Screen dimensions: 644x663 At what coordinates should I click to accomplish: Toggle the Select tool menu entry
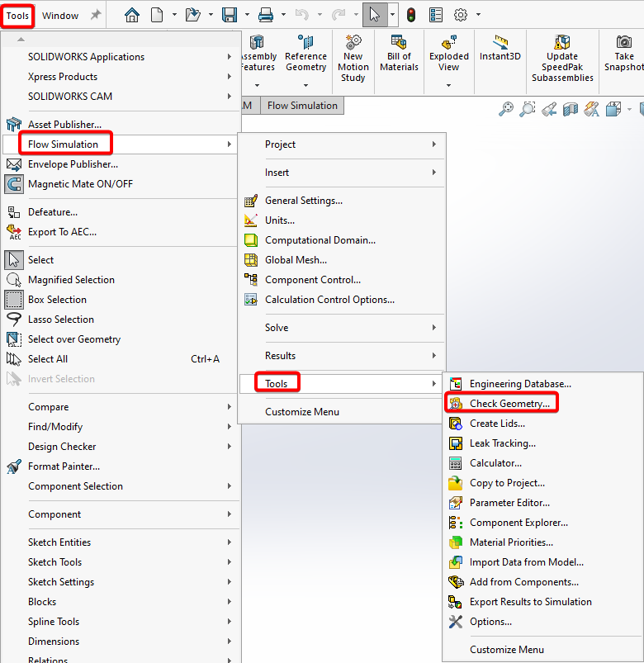click(x=121, y=259)
